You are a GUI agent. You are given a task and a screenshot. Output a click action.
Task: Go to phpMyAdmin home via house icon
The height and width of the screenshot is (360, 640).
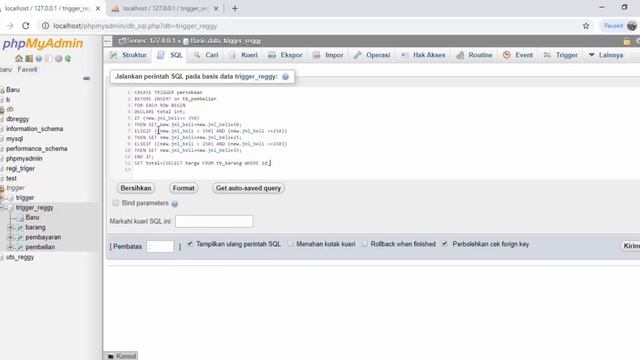(x=19, y=59)
